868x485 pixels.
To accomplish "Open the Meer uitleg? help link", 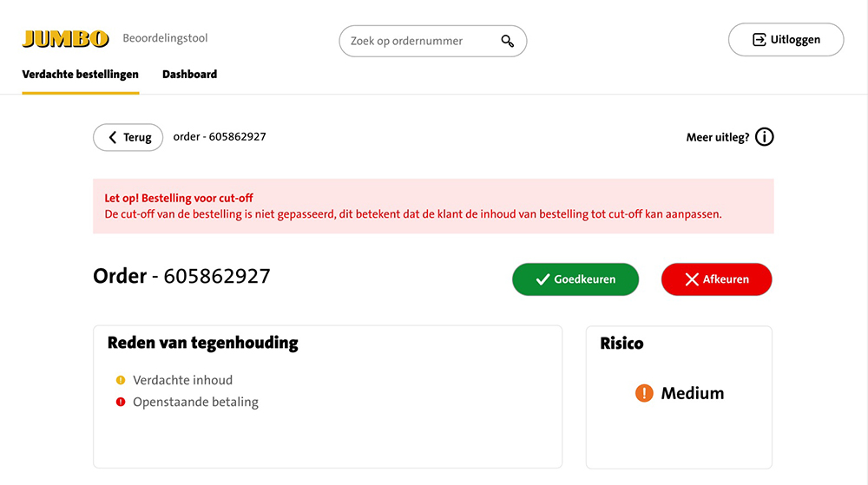I will 717,137.
